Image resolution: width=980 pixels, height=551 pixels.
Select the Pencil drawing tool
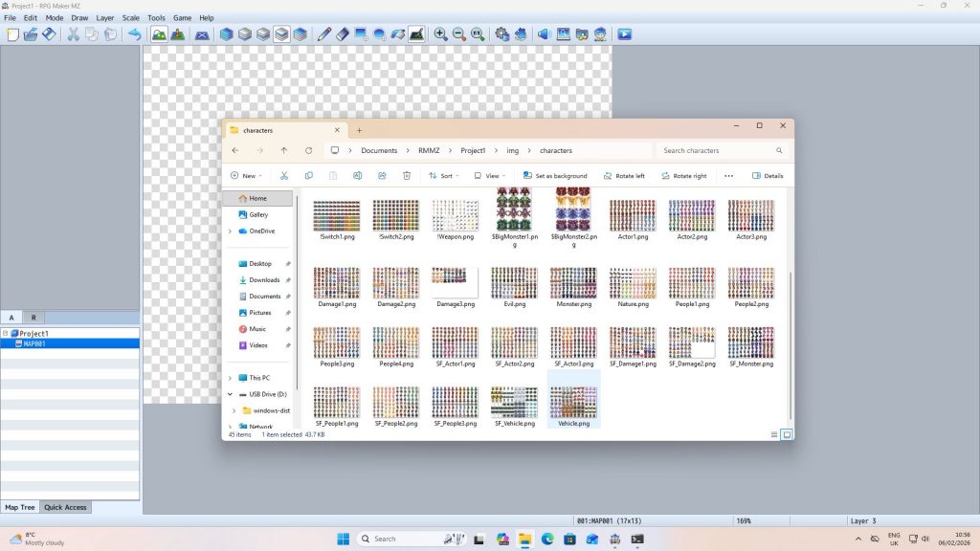[324, 34]
